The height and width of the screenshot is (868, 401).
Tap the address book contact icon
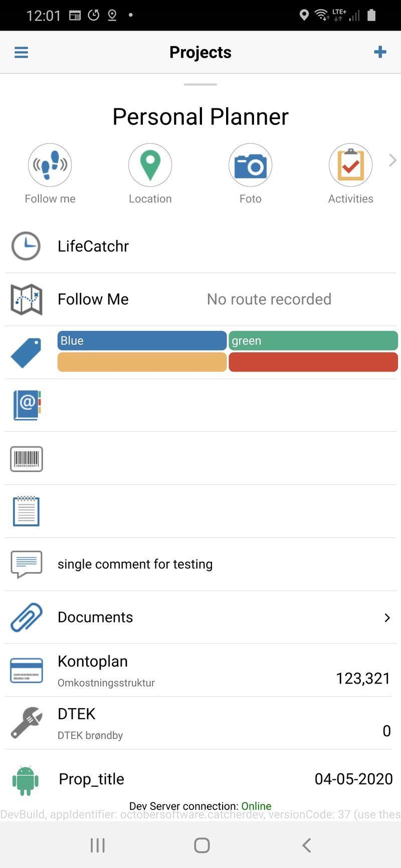point(27,405)
